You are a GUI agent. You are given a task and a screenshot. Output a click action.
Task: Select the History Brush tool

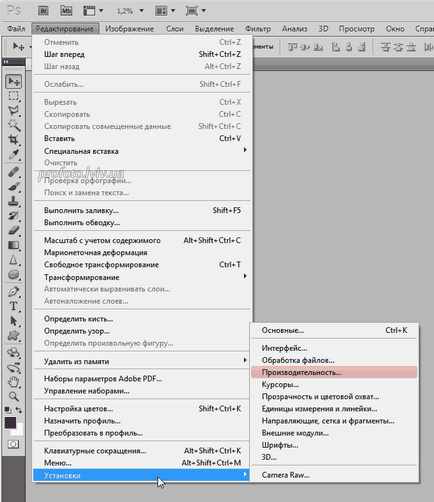click(14, 216)
